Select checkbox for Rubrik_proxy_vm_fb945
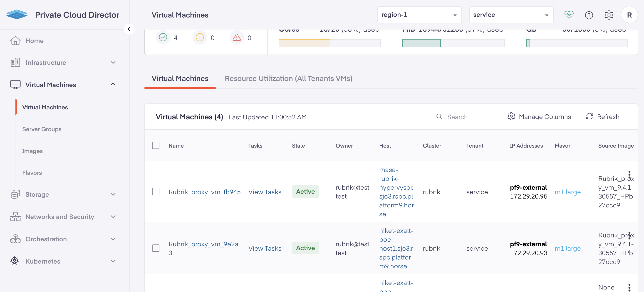The width and height of the screenshot is (644, 292). click(156, 191)
